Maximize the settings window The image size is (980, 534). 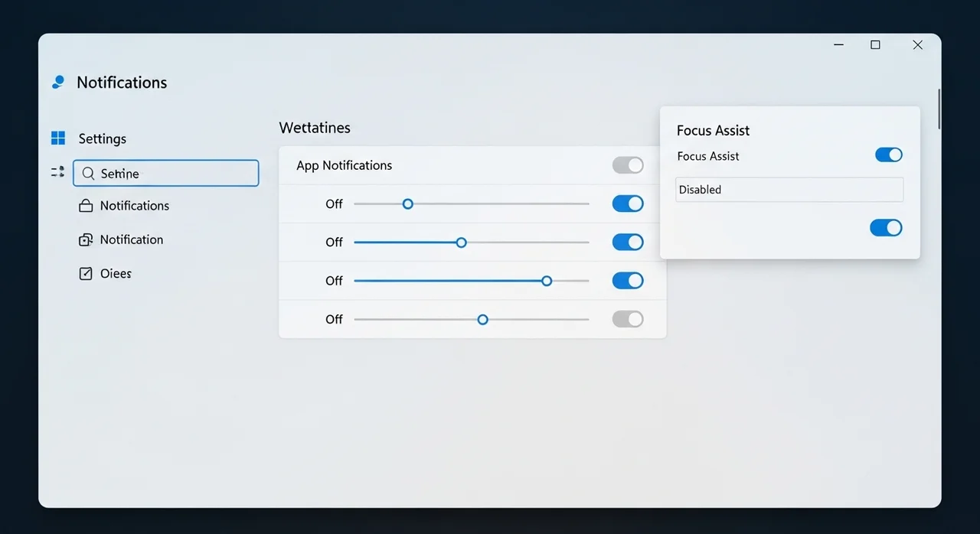[x=875, y=45]
